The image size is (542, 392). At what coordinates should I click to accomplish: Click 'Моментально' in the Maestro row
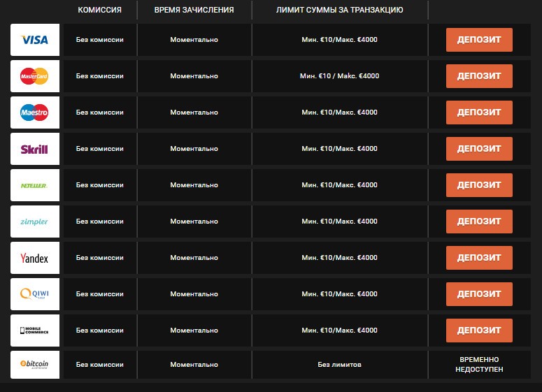tap(194, 112)
